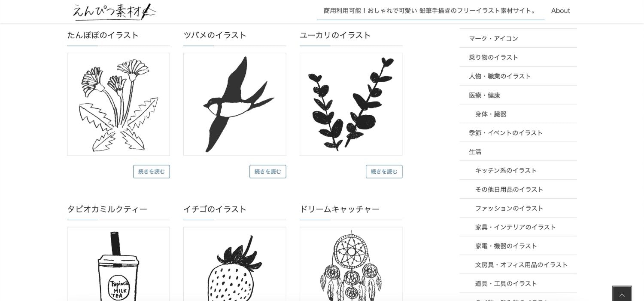644x301 pixels.
Task: Open the swallow bird illustration thumbnail
Action: 235,104
